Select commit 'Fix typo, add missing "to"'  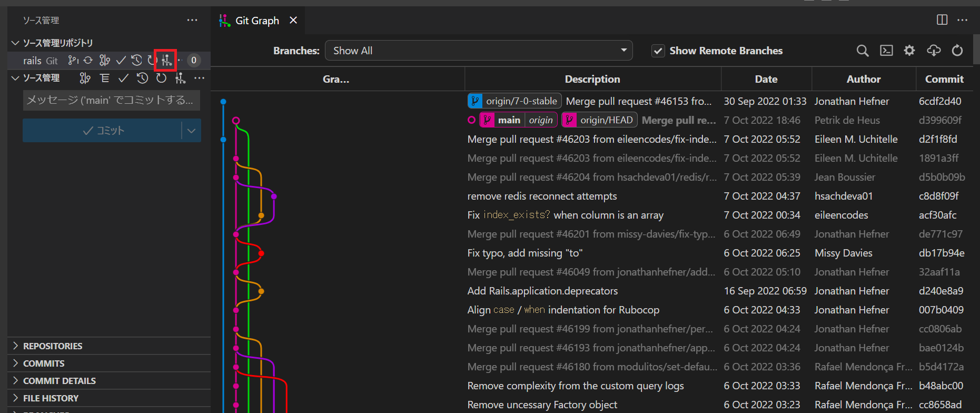click(524, 253)
